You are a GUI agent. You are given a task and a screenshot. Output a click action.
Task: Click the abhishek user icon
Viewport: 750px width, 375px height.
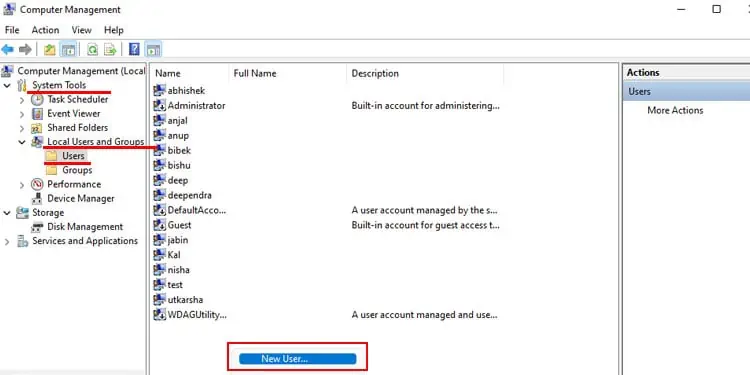click(x=159, y=90)
